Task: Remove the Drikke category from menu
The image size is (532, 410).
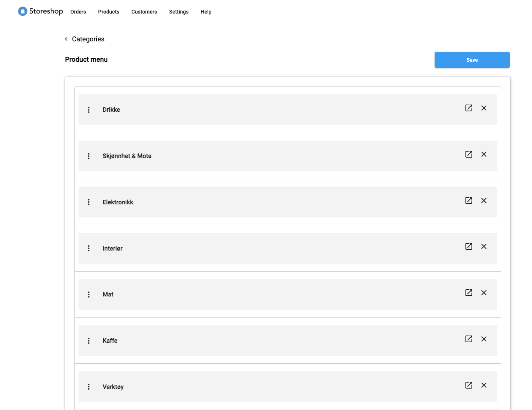Action: pyautogui.click(x=484, y=108)
